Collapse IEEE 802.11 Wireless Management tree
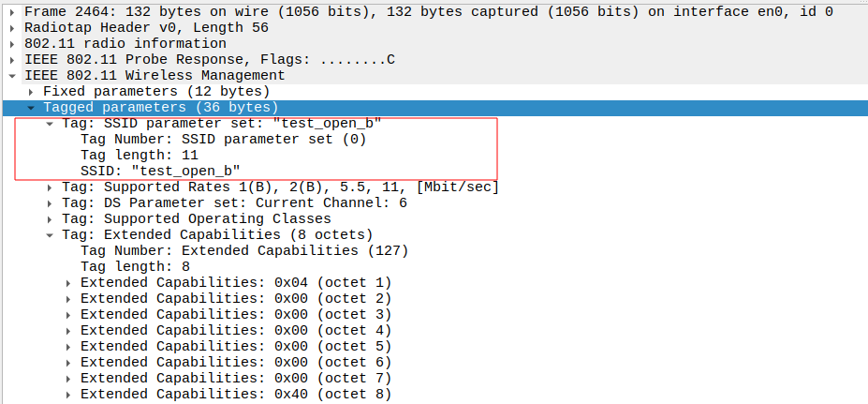868x404 pixels. coord(12,76)
